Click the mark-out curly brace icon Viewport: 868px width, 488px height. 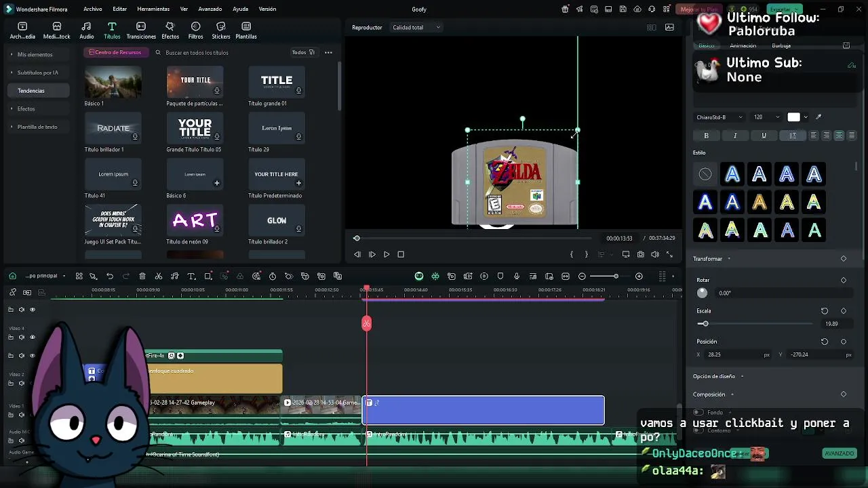[x=587, y=254]
